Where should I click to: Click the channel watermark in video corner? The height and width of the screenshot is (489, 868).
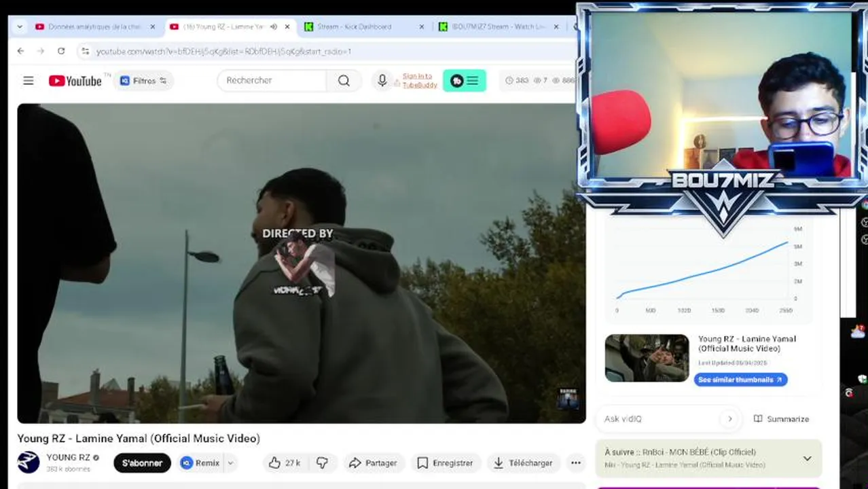click(x=568, y=399)
